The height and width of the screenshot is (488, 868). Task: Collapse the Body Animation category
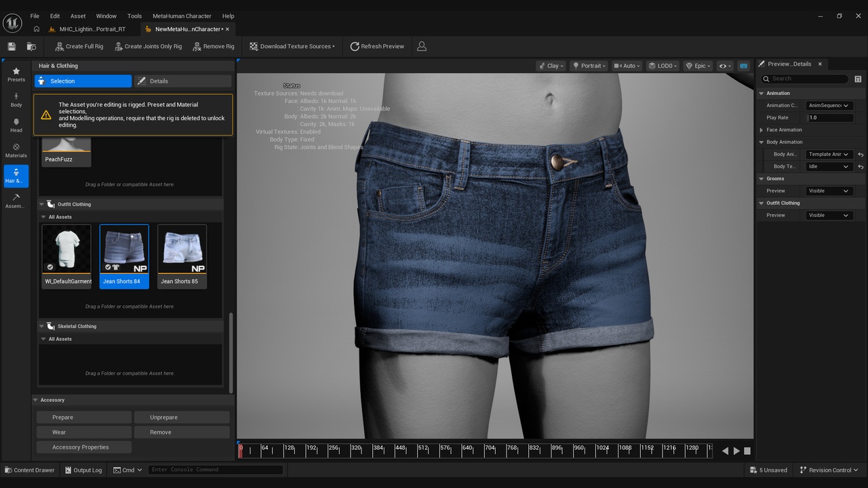[762, 142]
